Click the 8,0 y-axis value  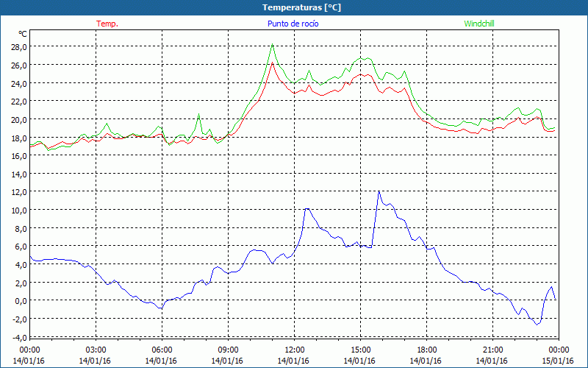tap(21, 228)
